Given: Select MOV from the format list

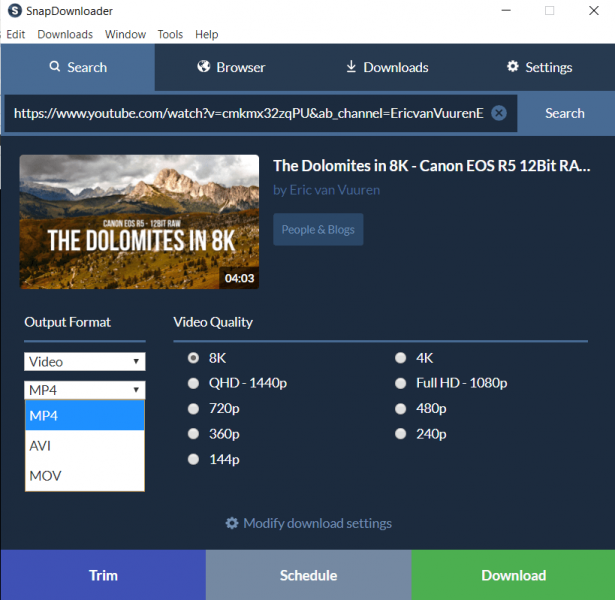Looking at the screenshot, I should pos(85,476).
